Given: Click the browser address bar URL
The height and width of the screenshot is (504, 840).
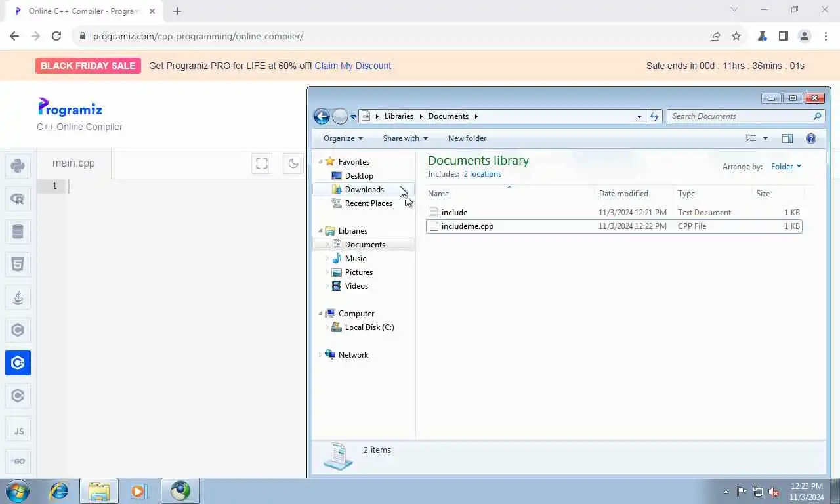Looking at the screenshot, I should [198, 36].
